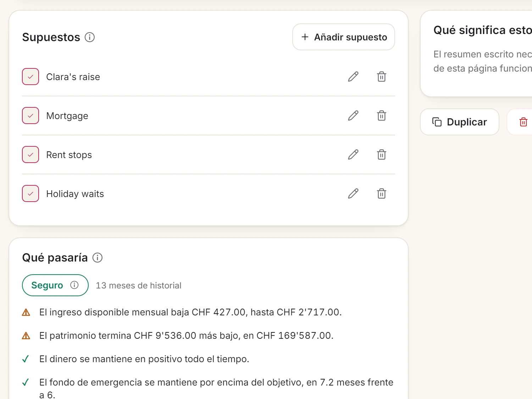Edit the Mortgage assumption
The image size is (532, 399).
353,116
